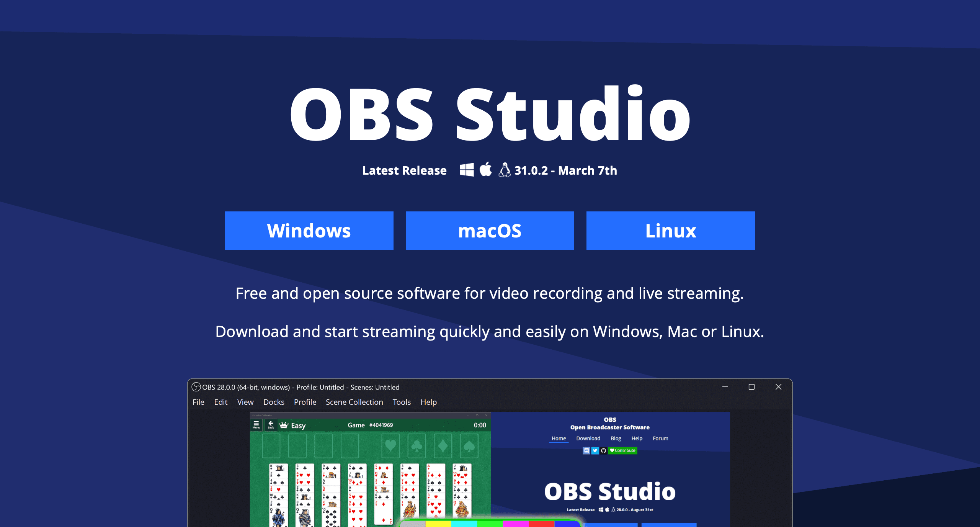Open the File menu in the OBS window
Viewport: 980px width, 527px height.
click(x=198, y=402)
